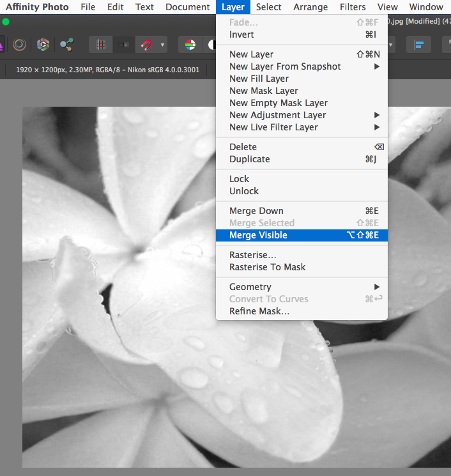Click the Delete backspace shortcut icon
This screenshot has height=476, width=451.
(379, 147)
